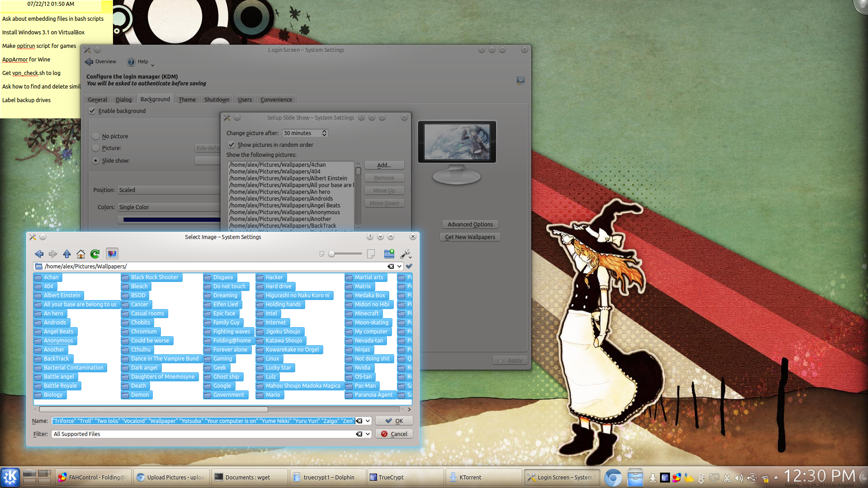Open volume control in system tray
868x488 pixels.
[x=739, y=478]
